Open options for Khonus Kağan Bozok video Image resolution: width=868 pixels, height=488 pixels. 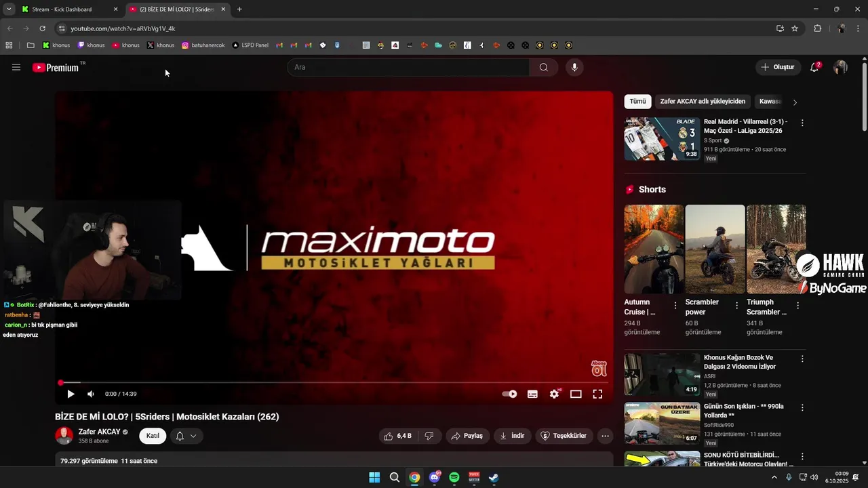point(802,359)
